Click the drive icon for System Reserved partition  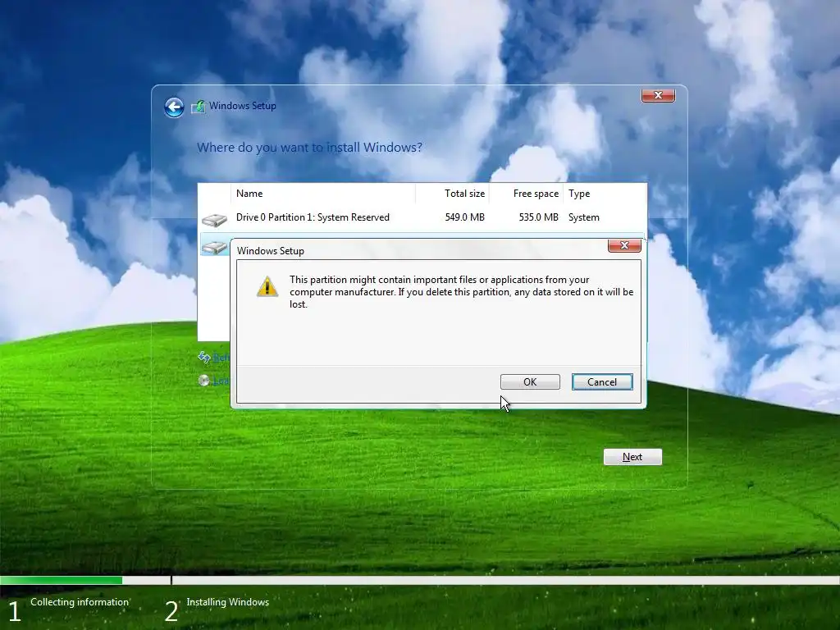pos(214,220)
